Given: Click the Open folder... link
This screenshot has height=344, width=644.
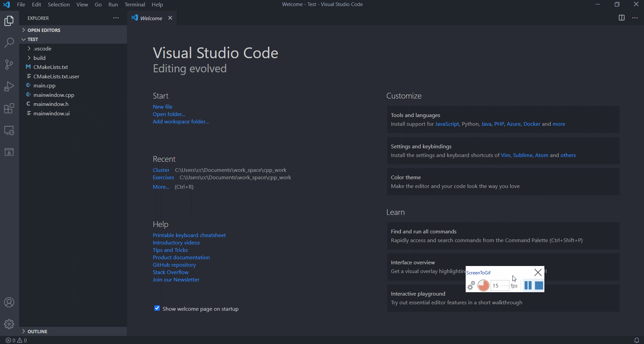Looking at the screenshot, I should click(x=169, y=114).
